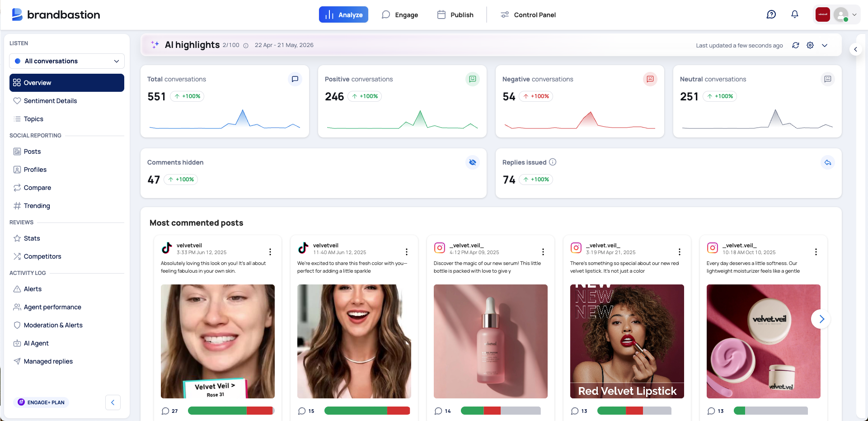Open AI highlights settings gear
Image resolution: width=868 pixels, height=421 pixels.
810,45
